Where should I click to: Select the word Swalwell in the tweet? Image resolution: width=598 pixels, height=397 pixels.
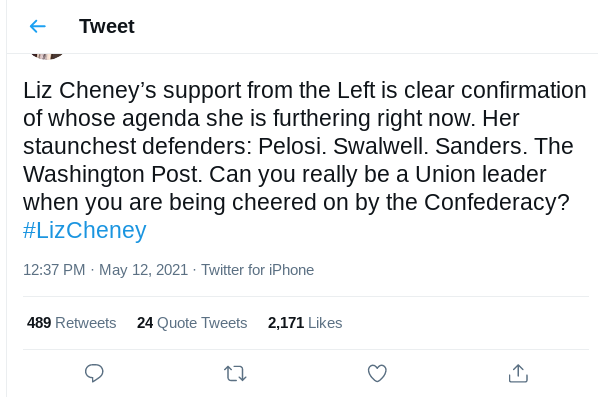[x=380, y=146]
